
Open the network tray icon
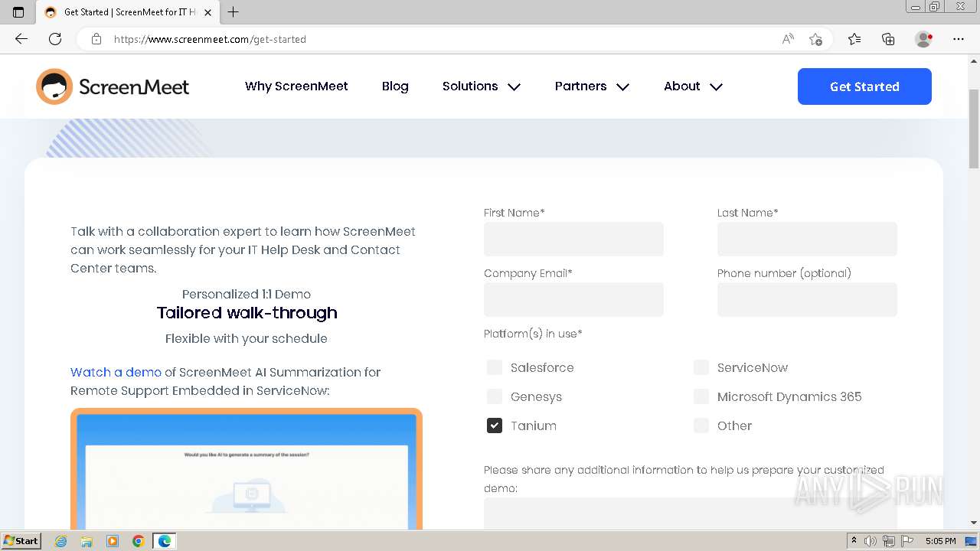[889, 541]
